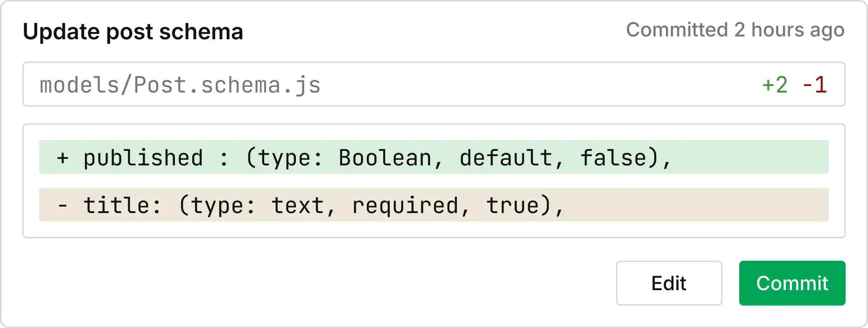868x328 pixels.
Task: Click the green +2 additions count
Action: click(x=775, y=85)
